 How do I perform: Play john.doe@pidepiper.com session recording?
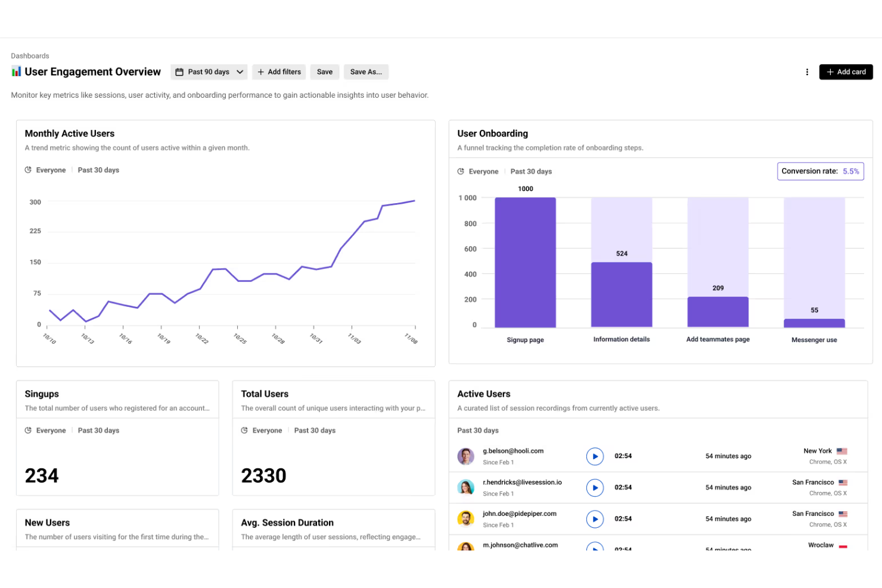(594, 519)
